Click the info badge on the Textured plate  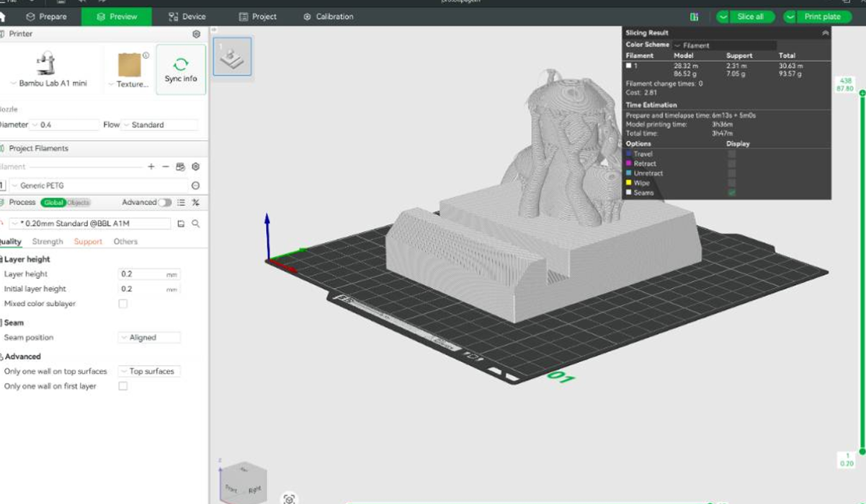(x=146, y=55)
